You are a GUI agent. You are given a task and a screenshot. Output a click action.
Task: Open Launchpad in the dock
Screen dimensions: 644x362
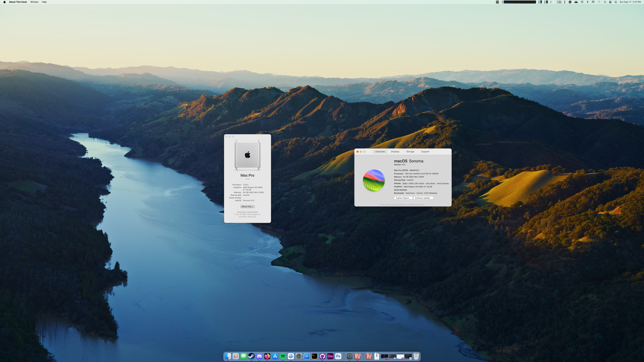pos(236,356)
